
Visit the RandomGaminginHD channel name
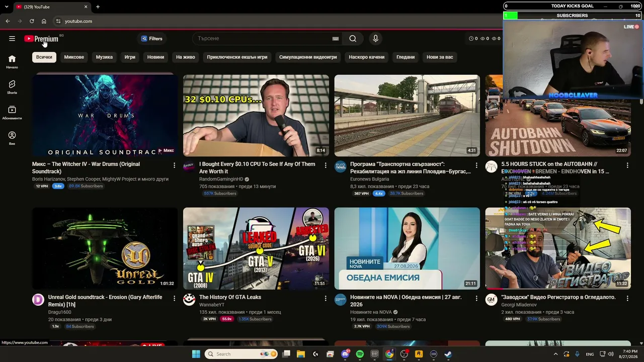(221, 179)
